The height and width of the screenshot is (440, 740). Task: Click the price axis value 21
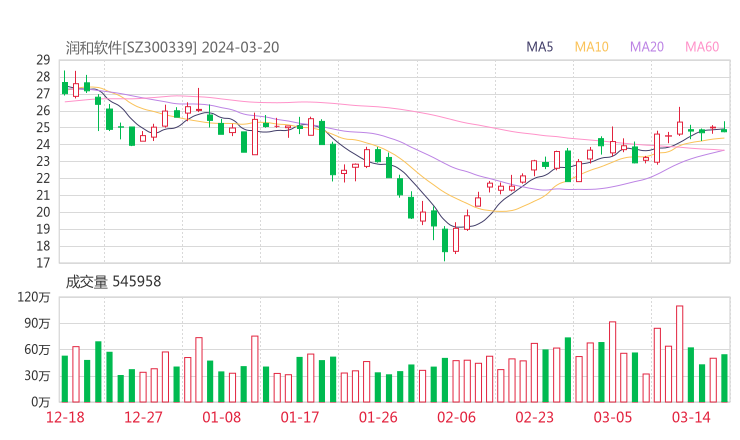[43, 195]
